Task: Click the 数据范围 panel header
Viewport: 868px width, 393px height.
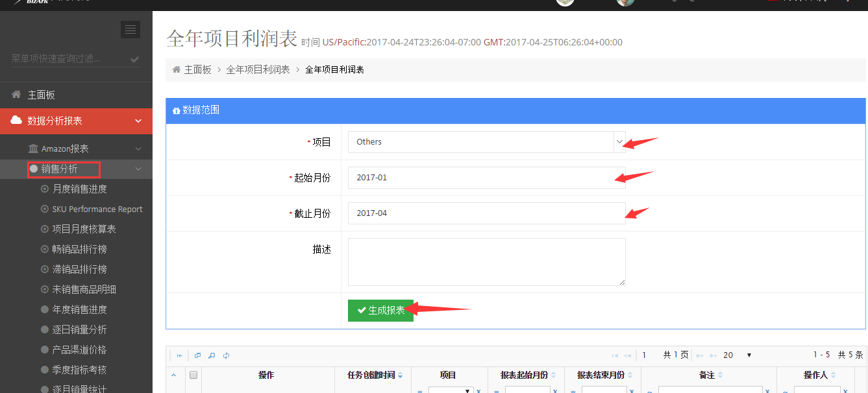Action: click(x=516, y=110)
